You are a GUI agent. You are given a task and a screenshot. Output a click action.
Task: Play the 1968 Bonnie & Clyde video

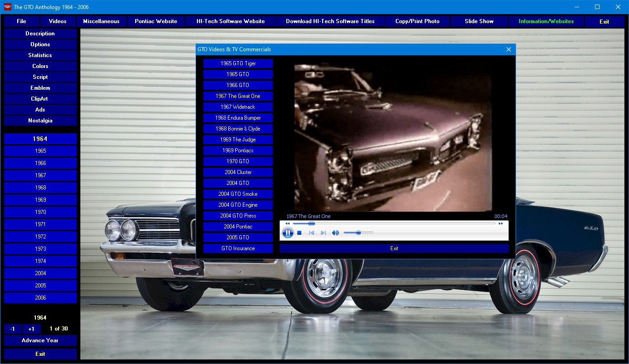pyautogui.click(x=238, y=129)
